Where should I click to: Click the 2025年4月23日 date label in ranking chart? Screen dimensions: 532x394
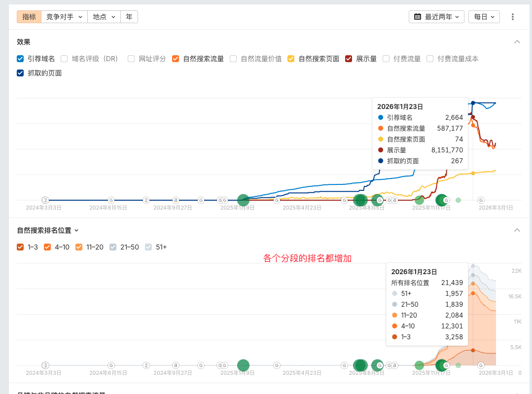[x=302, y=373]
